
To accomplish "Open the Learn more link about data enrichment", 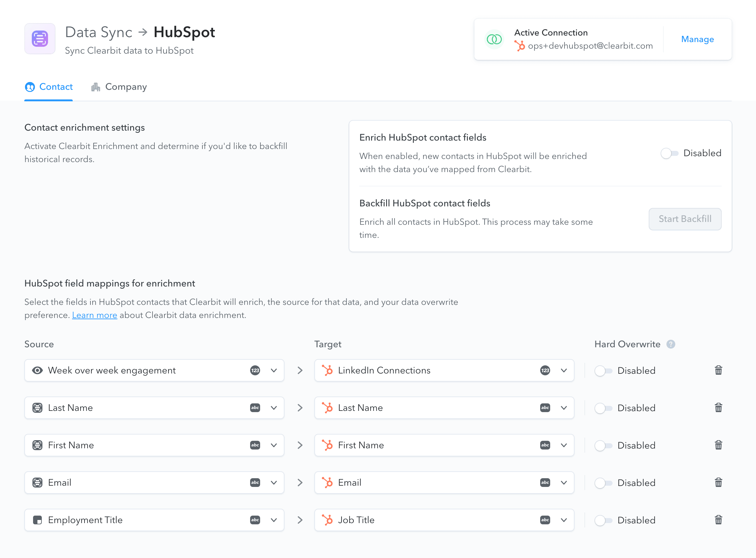I will (x=94, y=315).
